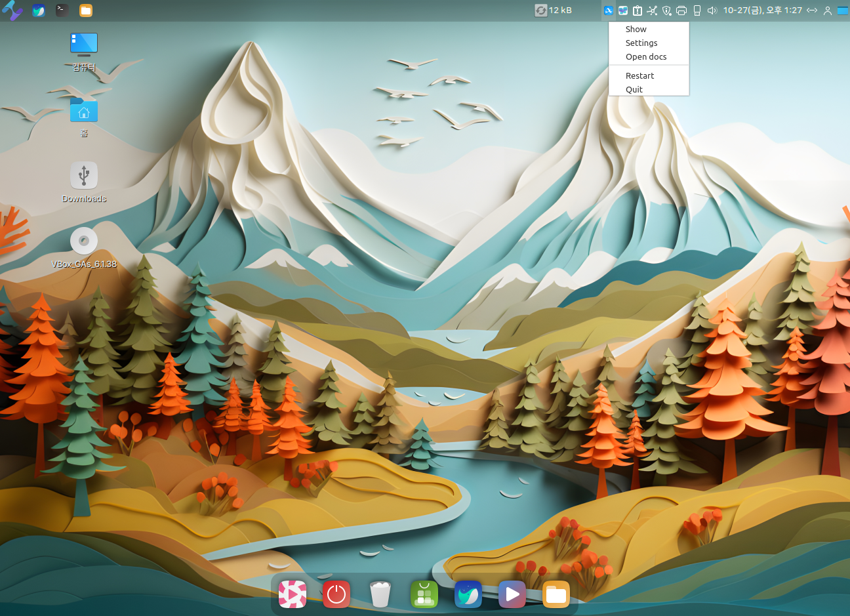Open the start menu launcher icon

pos(12,10)
